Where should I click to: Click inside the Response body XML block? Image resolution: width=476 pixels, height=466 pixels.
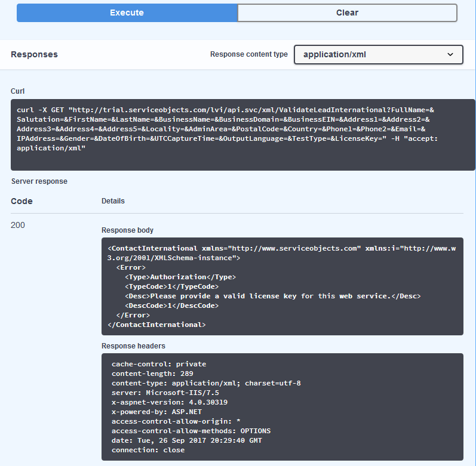[x=282, y=286]
